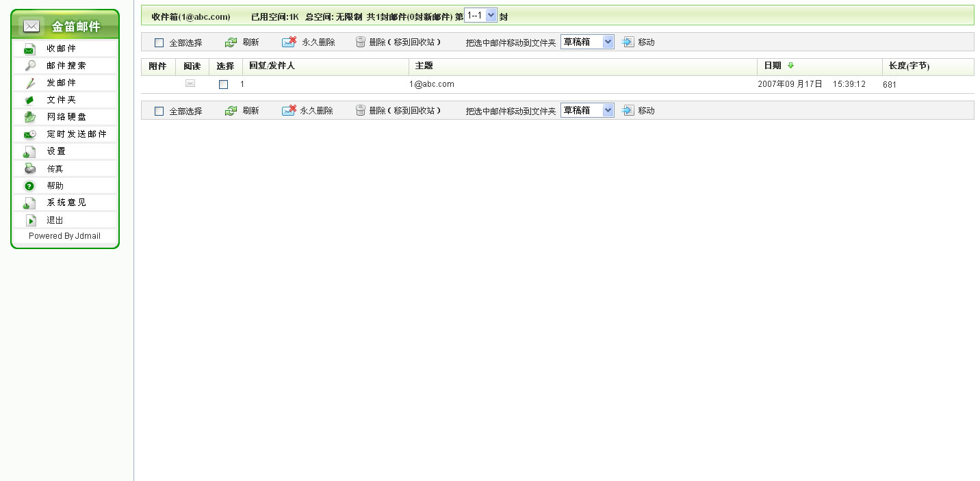
Task: Sort by the 日期 column header
Action: [x=772, y=66]
